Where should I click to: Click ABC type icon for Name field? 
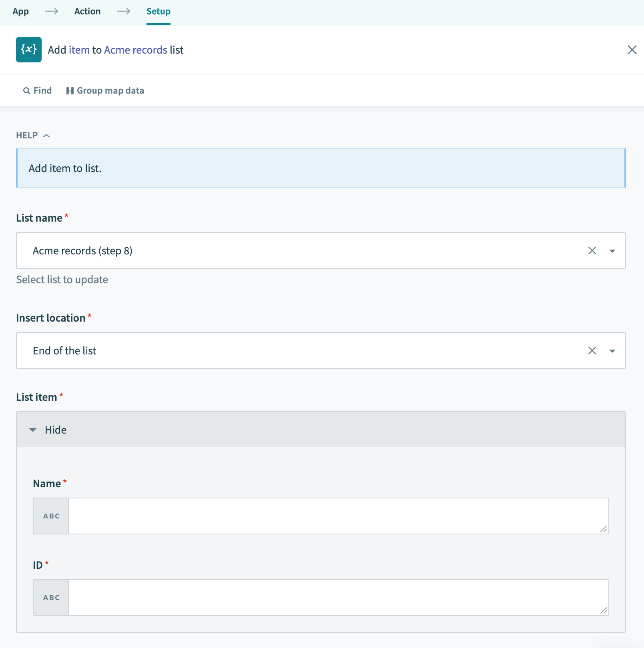point(51,516)
